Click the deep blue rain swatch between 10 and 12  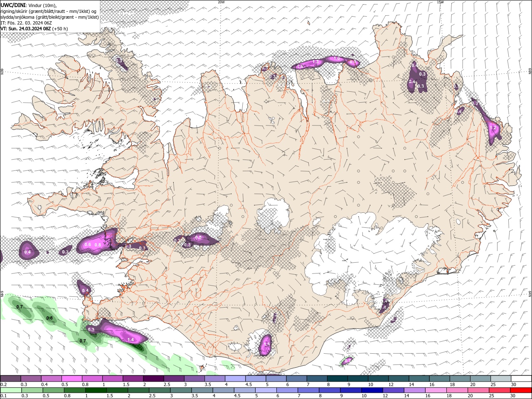click(372, 390)
